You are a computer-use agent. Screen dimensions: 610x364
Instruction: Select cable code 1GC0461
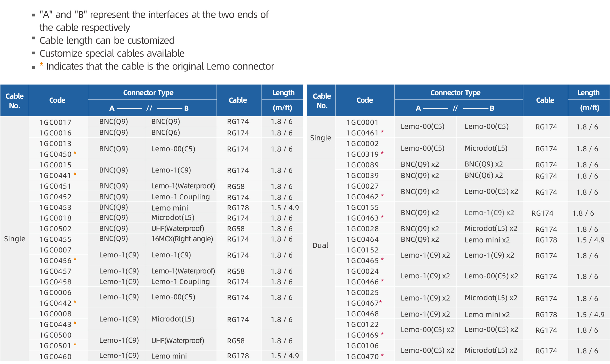click(362, 133)
